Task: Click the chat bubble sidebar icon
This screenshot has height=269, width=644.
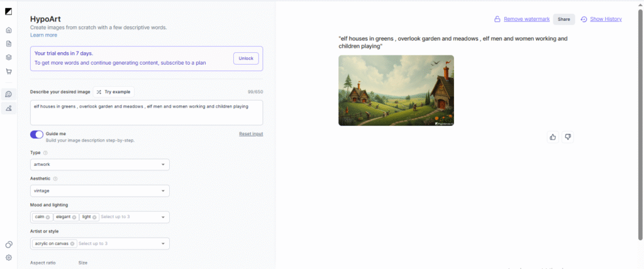Action: point(9,94)
